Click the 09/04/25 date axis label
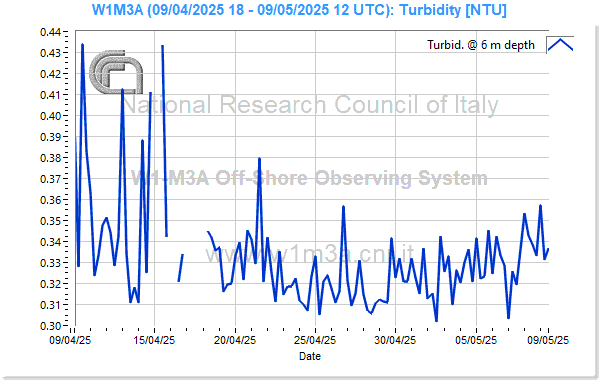The image size is (600, 381). [x=70, y=340]
